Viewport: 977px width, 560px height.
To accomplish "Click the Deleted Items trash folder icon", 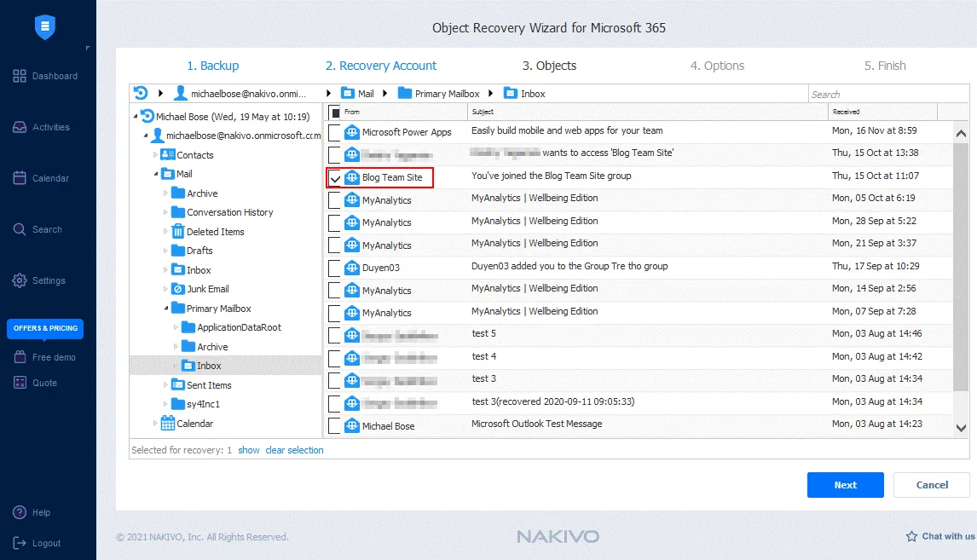I will (x=178, y=232).
